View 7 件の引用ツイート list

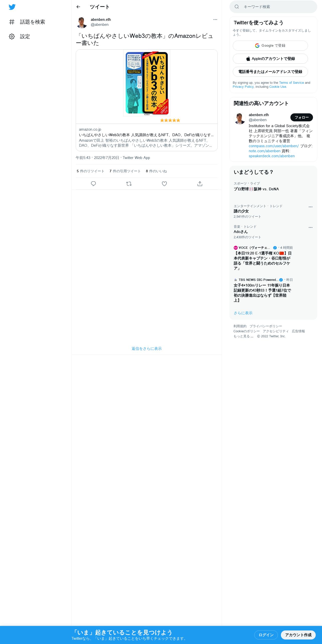coord(125,171)
